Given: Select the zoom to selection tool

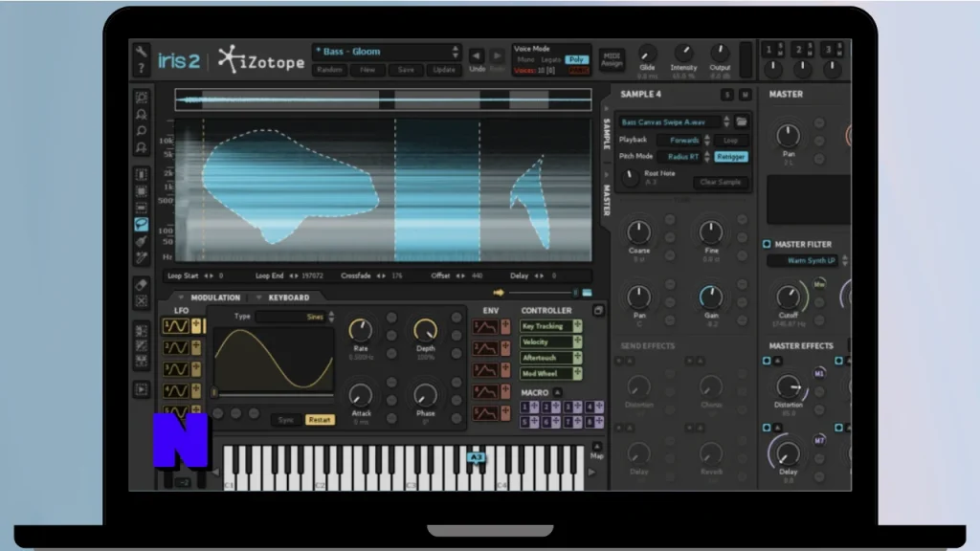Looking at the screenshot, I should coord(142,98).
